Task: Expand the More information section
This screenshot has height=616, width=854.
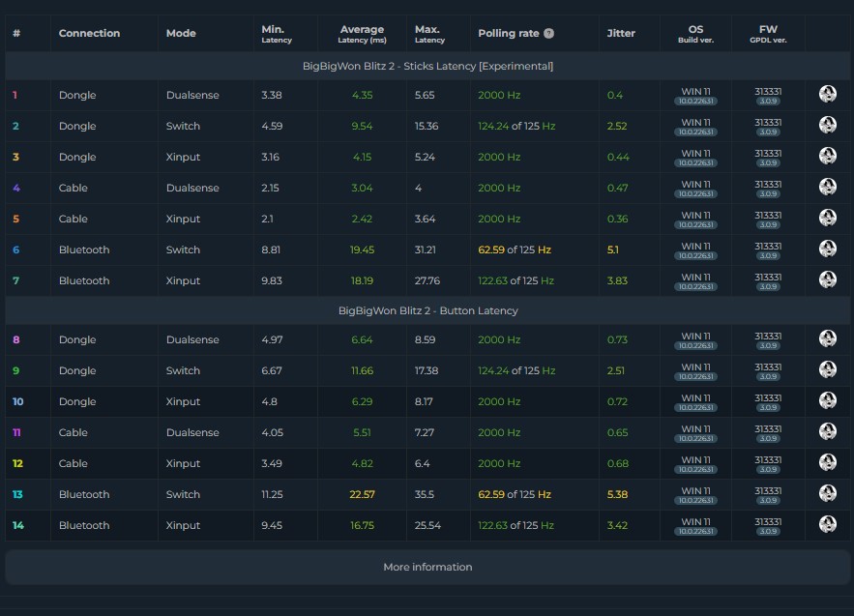Action: coord(427,567)
